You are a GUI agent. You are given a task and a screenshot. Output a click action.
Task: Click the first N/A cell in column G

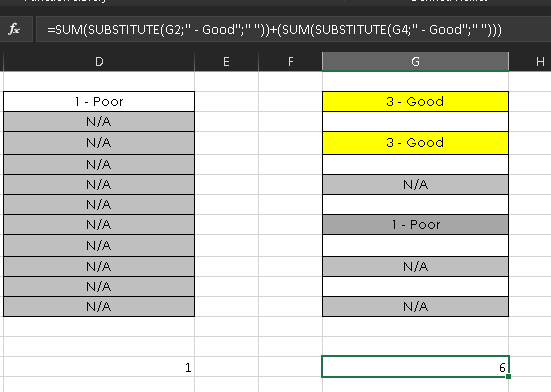click(x=415, y=184)
